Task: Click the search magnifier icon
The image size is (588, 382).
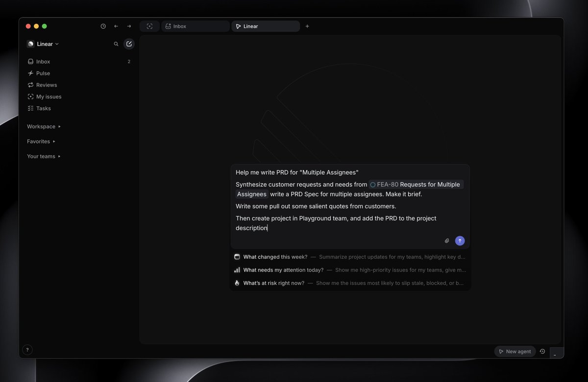Action: 116,44
